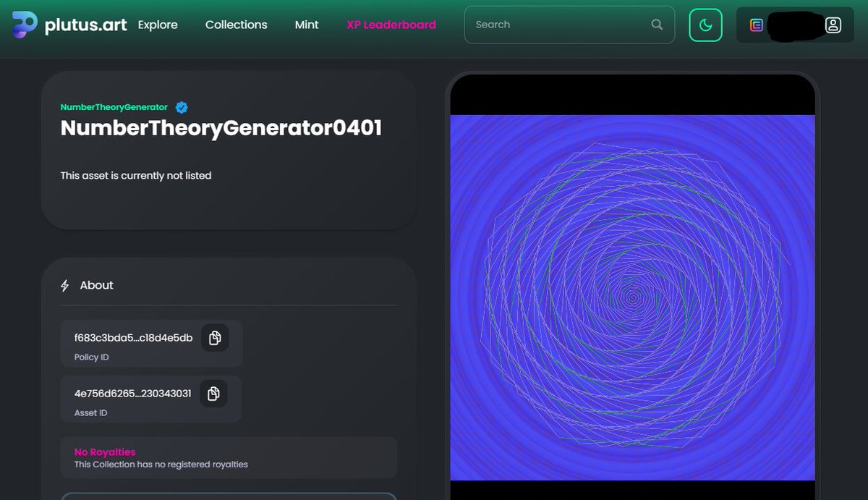Click the plutus.art logo icon

[x=25, y=25]
